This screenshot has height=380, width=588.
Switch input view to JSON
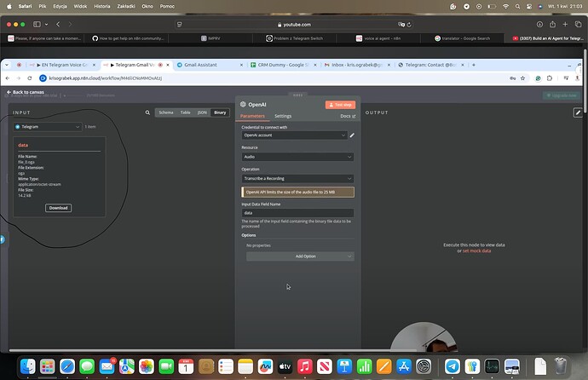(202, 112)
